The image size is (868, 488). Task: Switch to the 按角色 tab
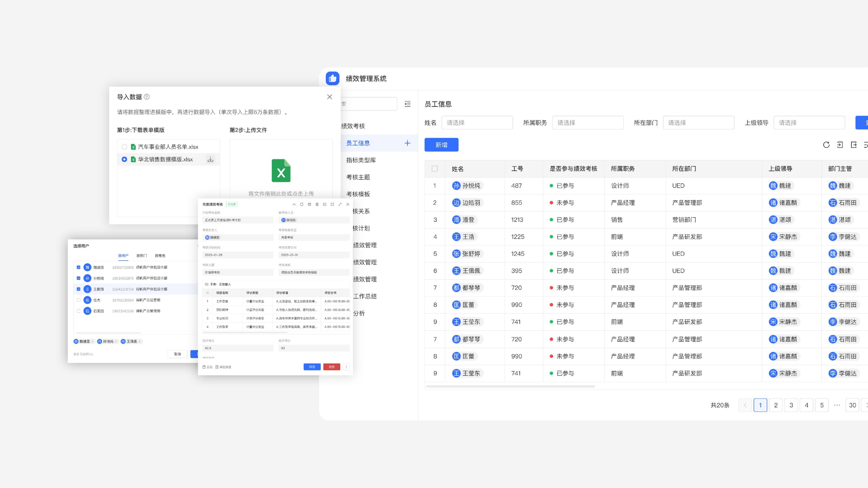click(160, 256)
